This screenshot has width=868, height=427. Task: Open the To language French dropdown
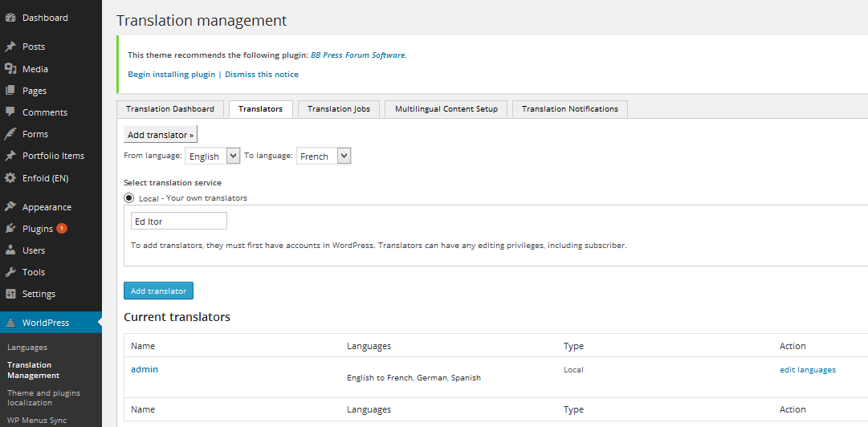click(324, 156)
